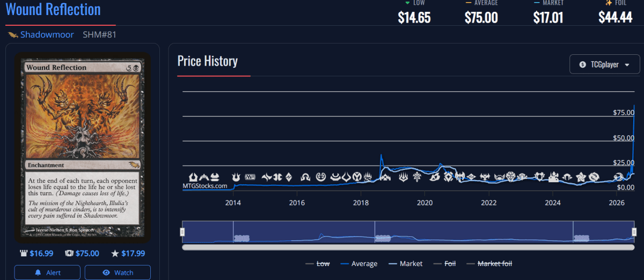Click the MARKET $17.01 stat
644x280 pixels.
click(548, 13)
